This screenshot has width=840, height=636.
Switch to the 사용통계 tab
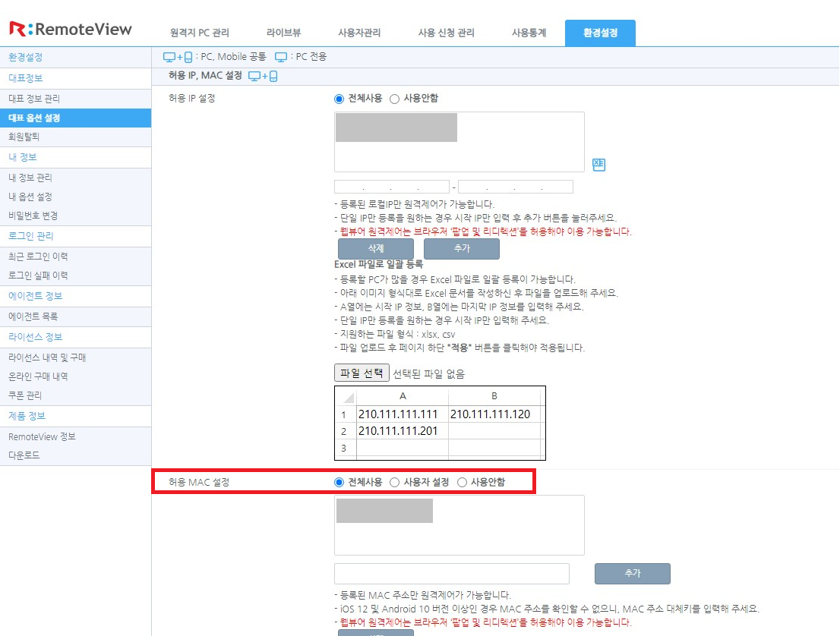(x=528, y=33)
